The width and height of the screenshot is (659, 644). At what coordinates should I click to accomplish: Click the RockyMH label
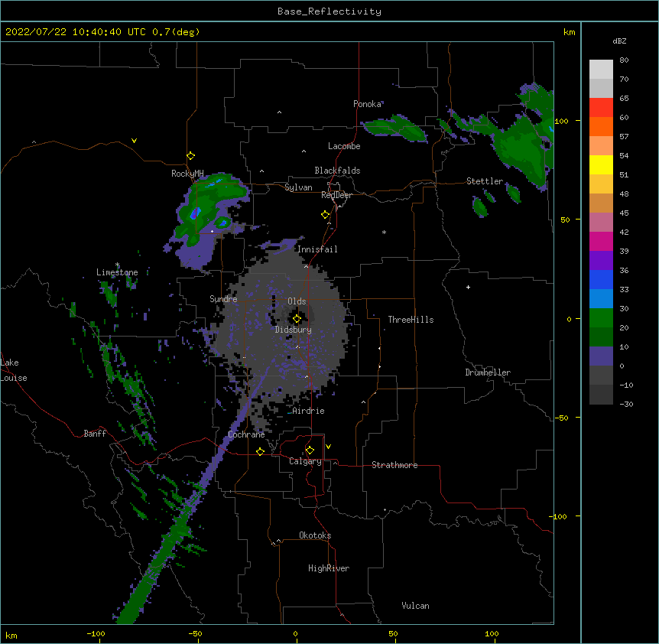click(187, 174)
